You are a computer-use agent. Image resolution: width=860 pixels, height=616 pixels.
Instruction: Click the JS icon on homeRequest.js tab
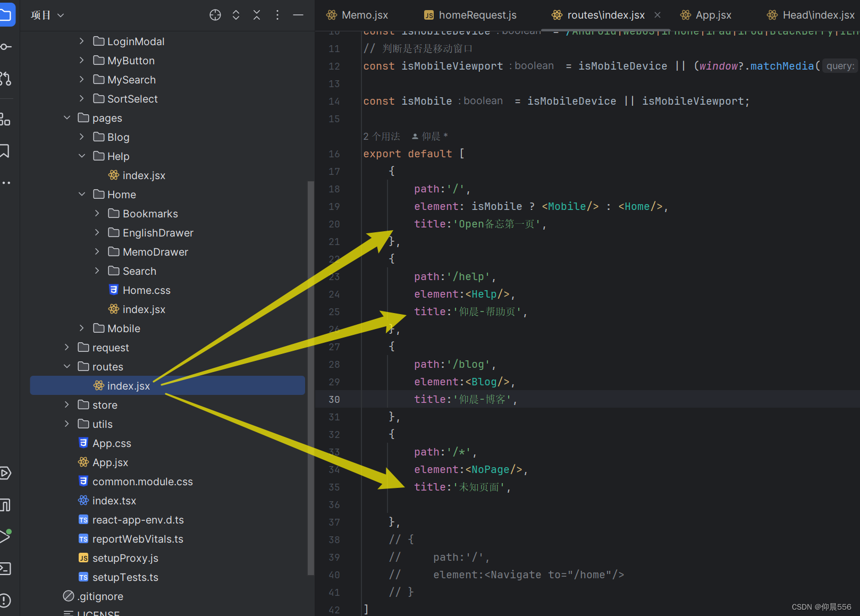click(429, 15)
